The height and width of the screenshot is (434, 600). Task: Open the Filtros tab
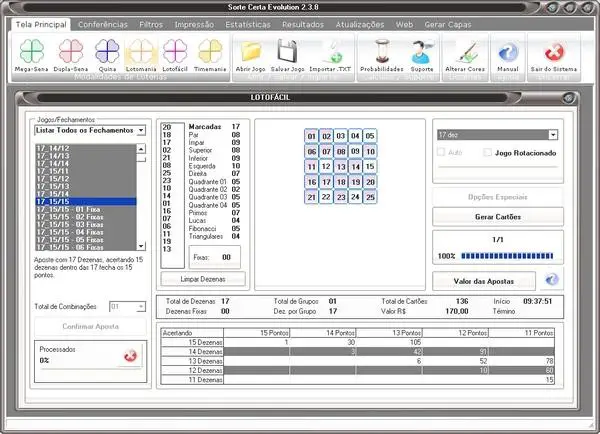click(151, 25)
